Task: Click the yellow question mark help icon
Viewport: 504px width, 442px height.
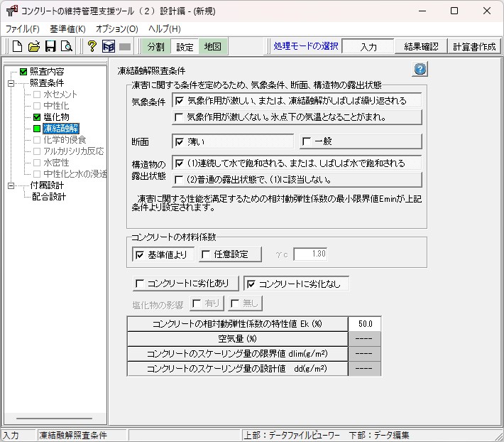Action: point(92,47)
